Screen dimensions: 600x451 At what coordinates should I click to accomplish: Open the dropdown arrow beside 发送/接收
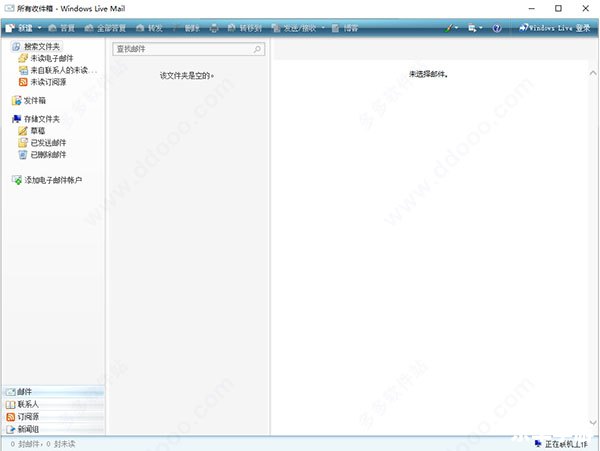pos(323,28)
